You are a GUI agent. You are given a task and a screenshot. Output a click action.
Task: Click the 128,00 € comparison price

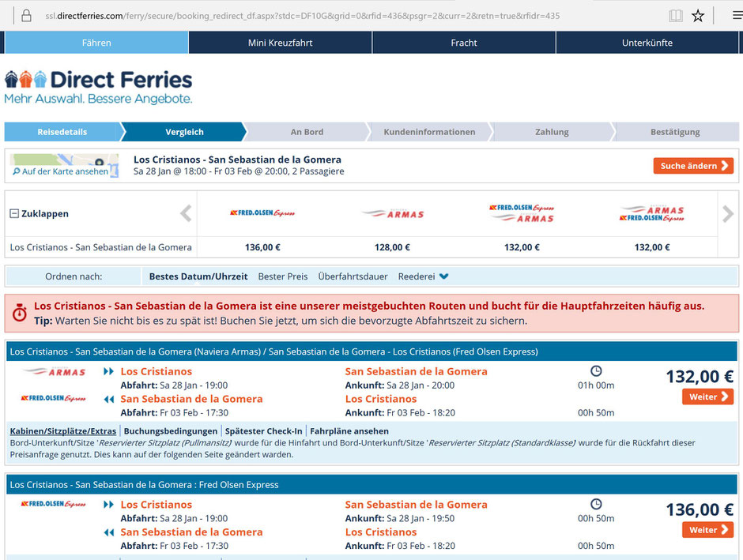(x=392, y=247)
